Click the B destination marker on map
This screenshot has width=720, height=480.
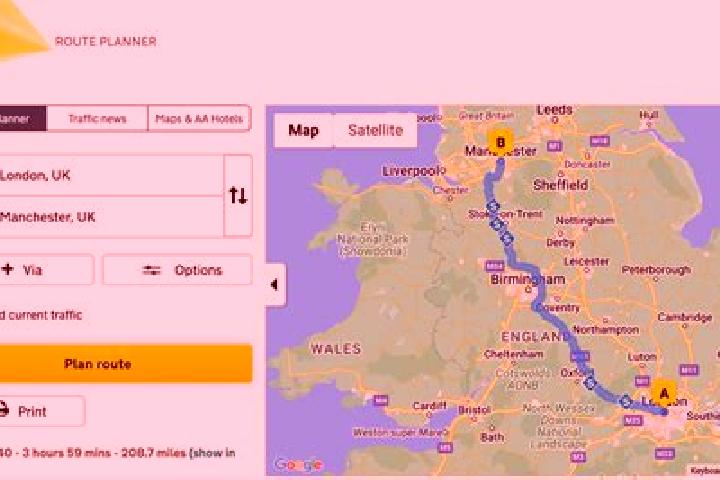click(501, 143)
